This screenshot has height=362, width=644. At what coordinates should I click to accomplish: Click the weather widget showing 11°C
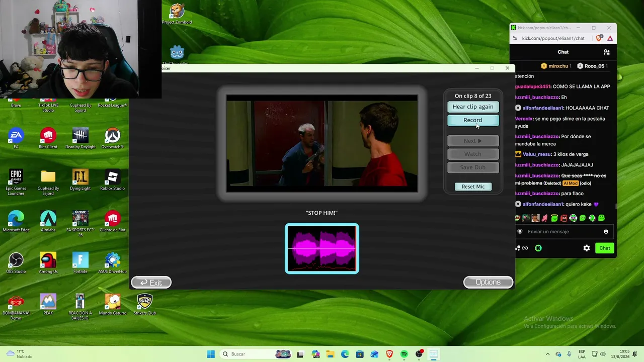19,354
